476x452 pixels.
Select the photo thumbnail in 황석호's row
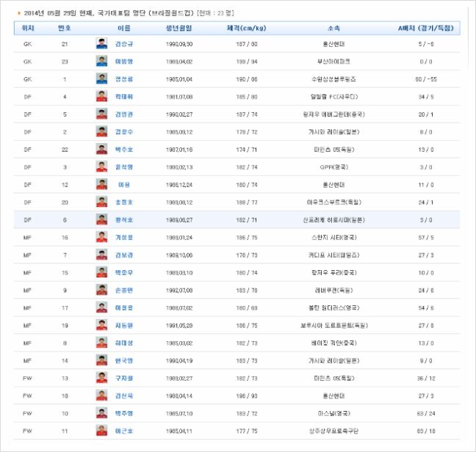(x=101, y=219)
